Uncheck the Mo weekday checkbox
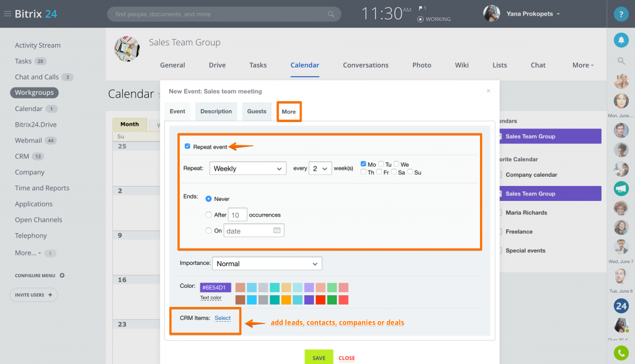This screenshot has width=635, height=364. [x=363, y=164]
